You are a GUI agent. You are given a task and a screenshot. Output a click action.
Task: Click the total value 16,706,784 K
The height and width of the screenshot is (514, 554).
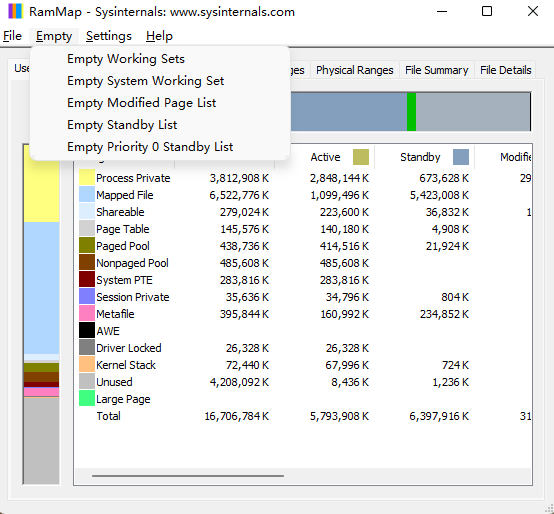coord(237,416)
